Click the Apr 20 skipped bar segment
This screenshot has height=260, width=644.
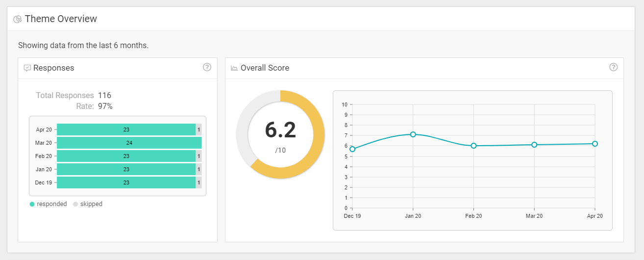coord(198,130)
